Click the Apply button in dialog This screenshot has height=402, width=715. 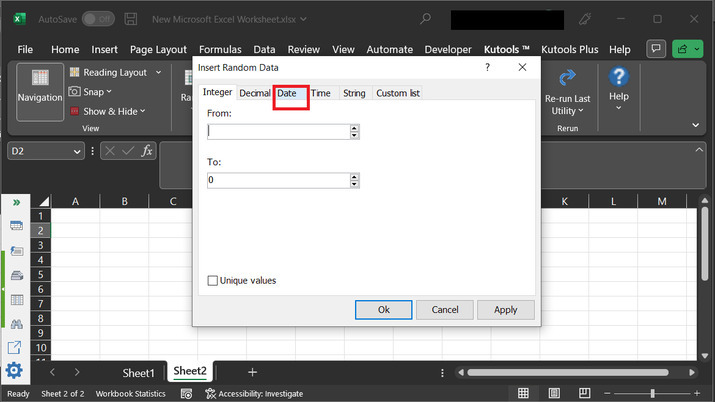(x=505, y=310)
